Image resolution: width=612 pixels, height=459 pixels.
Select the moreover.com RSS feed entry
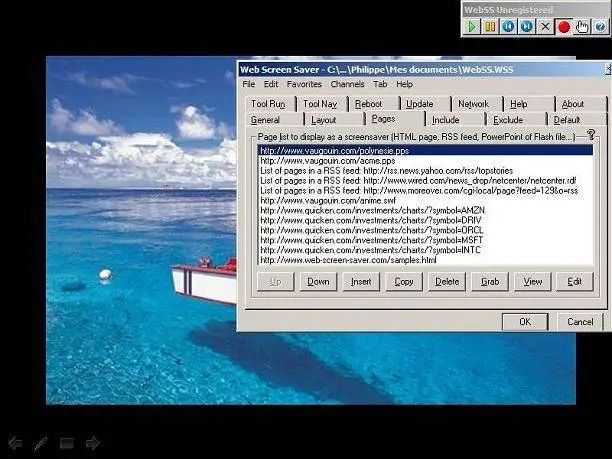pyautogui.click(x=425, y=190)
